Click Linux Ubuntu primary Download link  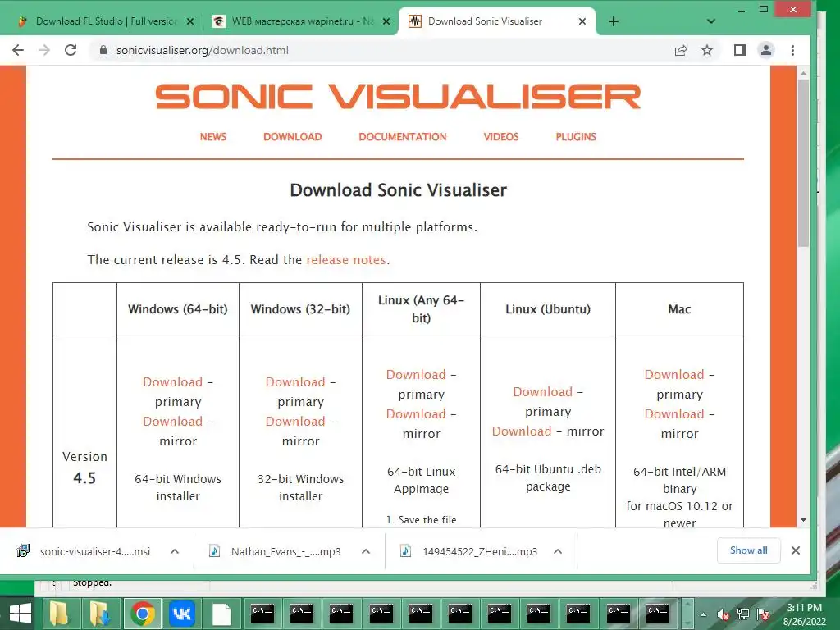[543, 391]
